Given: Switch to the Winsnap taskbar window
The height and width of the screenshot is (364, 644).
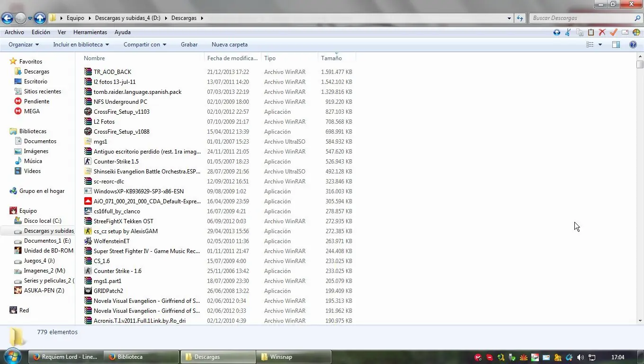Looking at the screenshot, I should 294,357.
